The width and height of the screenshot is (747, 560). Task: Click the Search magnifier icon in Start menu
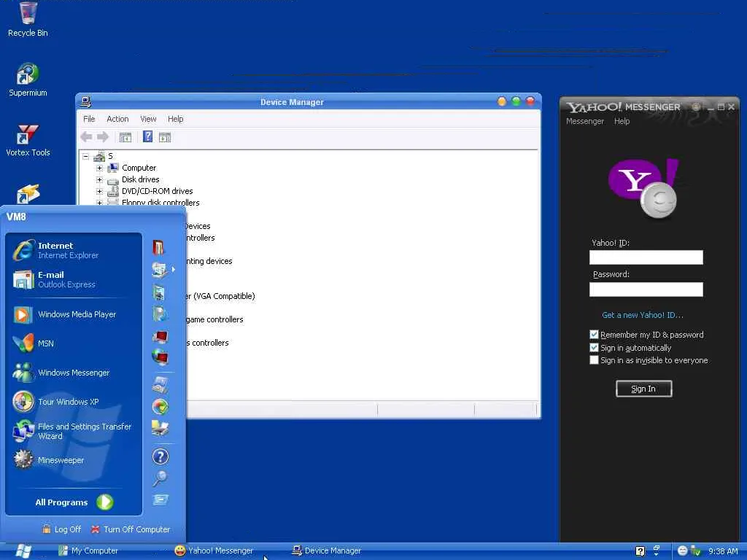(x=160, y=478)
